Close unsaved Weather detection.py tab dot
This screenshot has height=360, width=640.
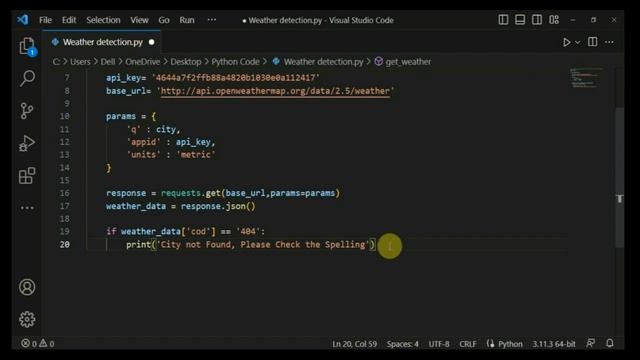point(151,42)
